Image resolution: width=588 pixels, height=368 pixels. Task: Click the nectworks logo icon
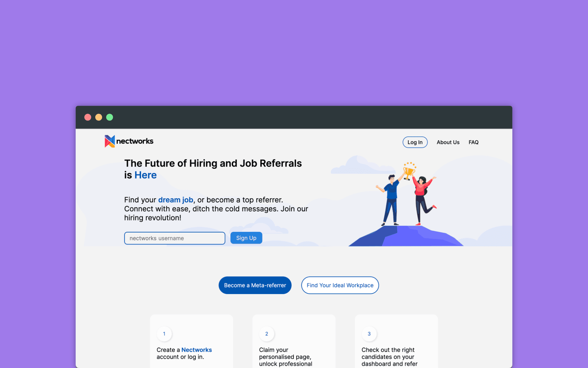[x=110, y=141]
